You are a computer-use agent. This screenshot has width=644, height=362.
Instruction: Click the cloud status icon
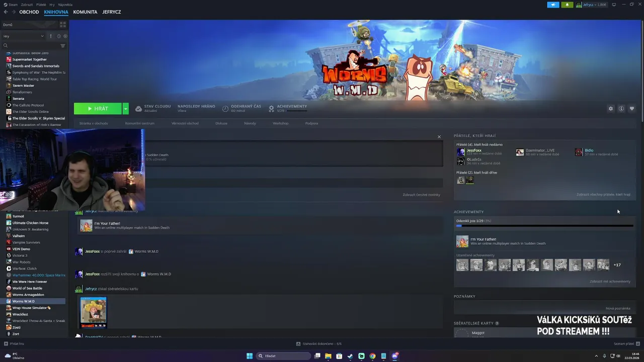pos(138,109)
